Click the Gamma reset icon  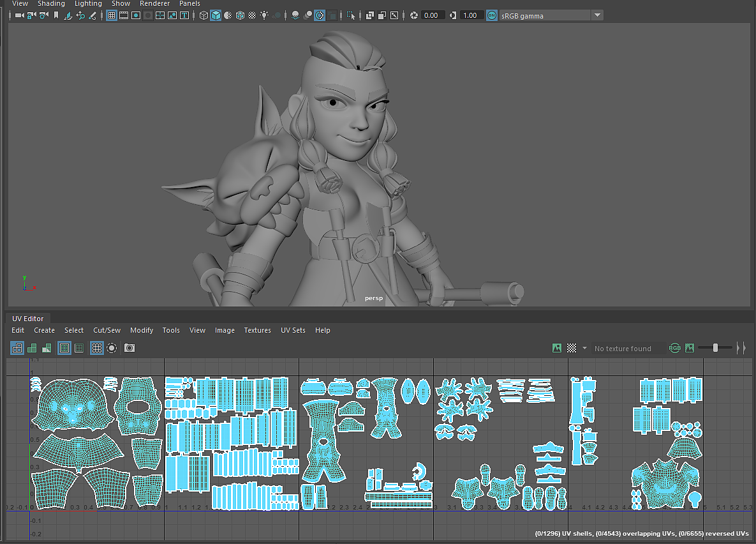(453, 15)
